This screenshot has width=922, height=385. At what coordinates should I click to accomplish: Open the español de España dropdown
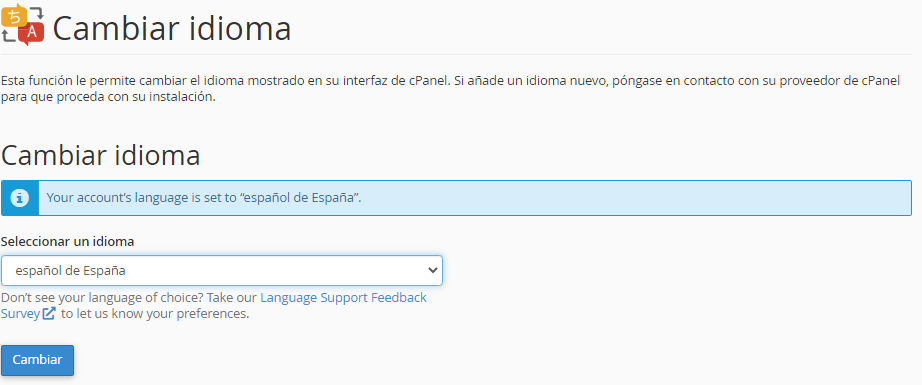tap(222, 270)
